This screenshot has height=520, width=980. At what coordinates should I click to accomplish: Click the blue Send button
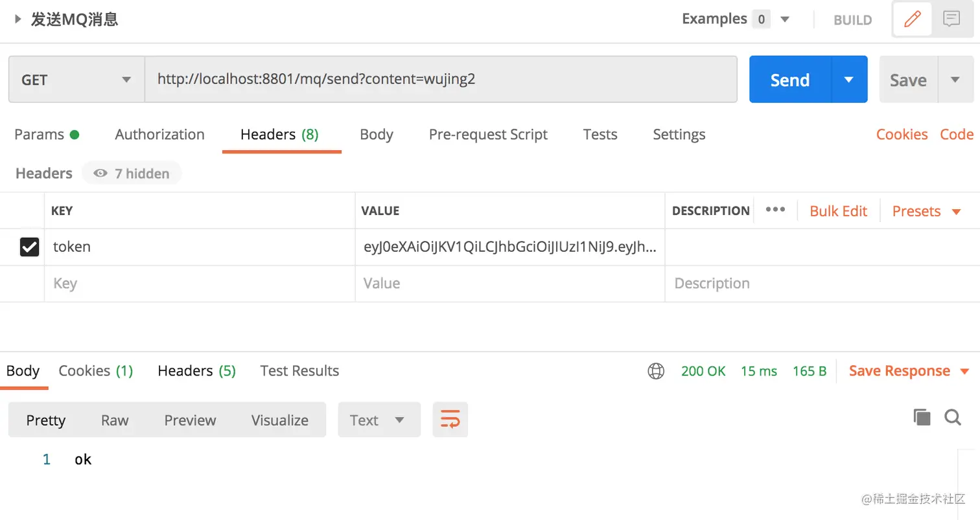pos(790,80)
